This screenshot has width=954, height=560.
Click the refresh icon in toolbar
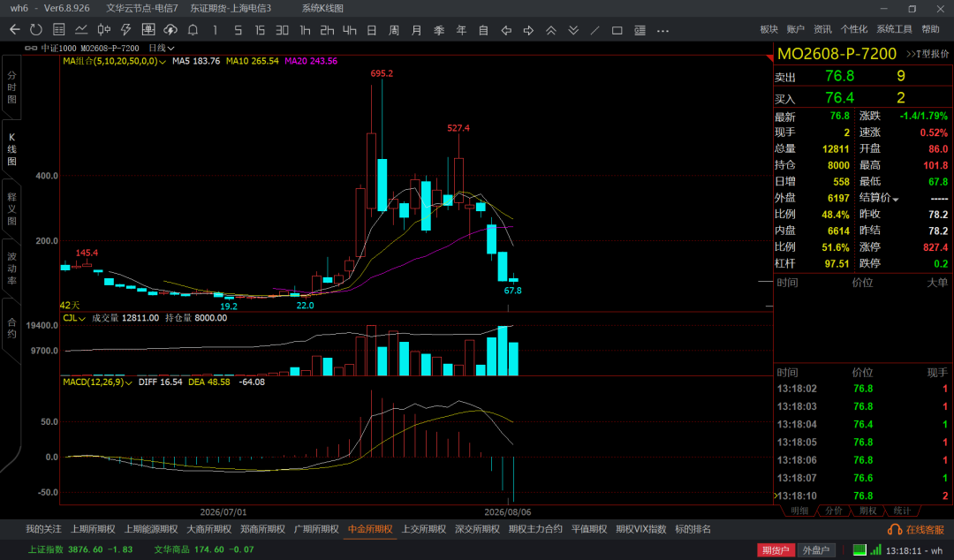(36, 30)
